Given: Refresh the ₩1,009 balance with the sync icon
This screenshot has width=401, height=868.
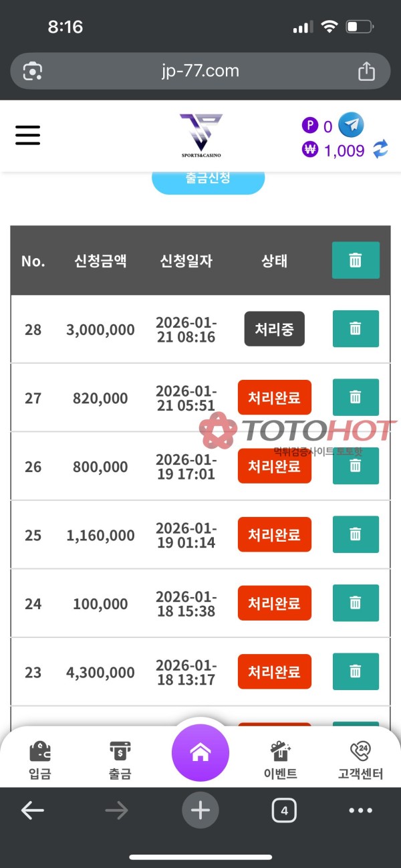Looking at the screenshot, I should click(x=381, y=149).
